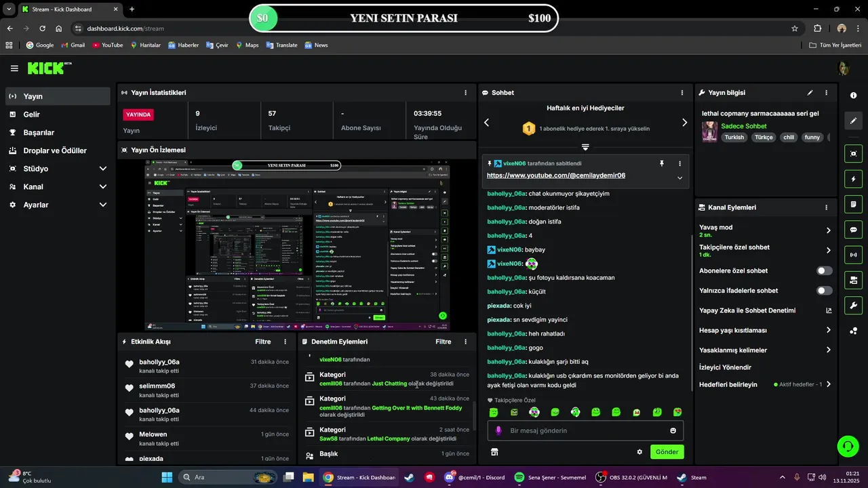Show next gifter leaderboard slide
Image resolution: width=868 pixels, height=488 pixels.
click(684, 123)
